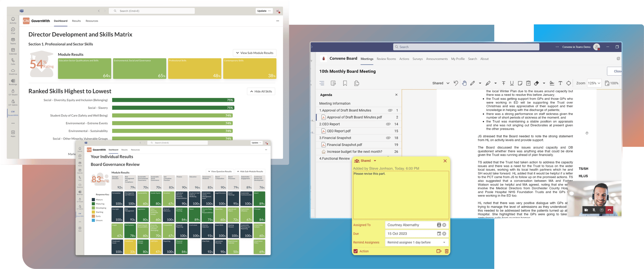The image size is (644, 269).
Task: Select the laser pointer target tool in Convene
Action: (x=569, y=83)
